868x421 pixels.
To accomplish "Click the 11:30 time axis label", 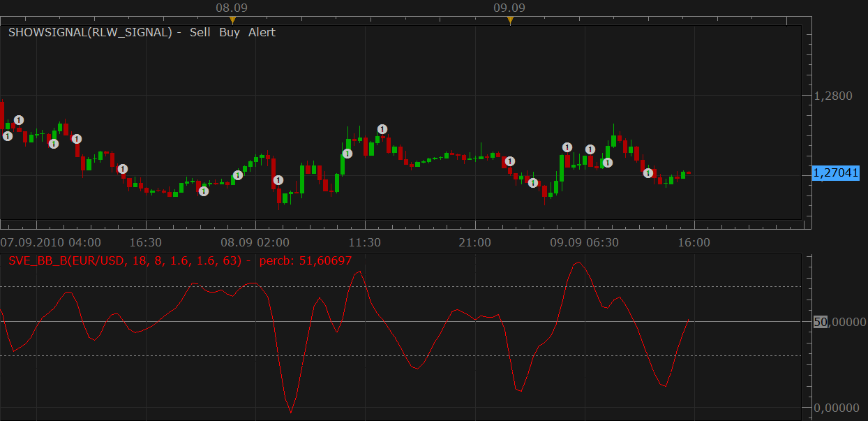I will [364, 242].
